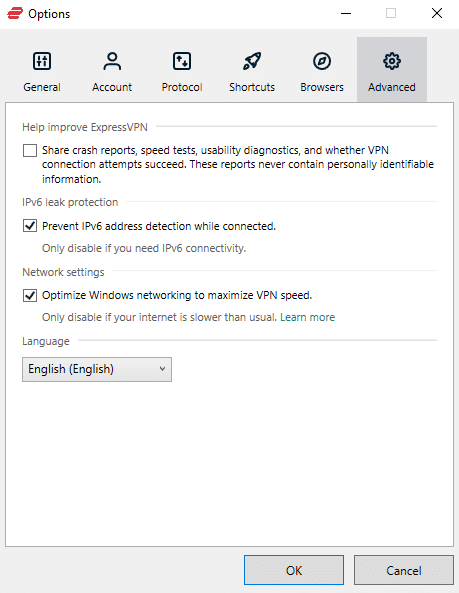Switch to the Account tab label
Image resolution: width=459 pixels, height=593 pixels.
click(112, 87)
